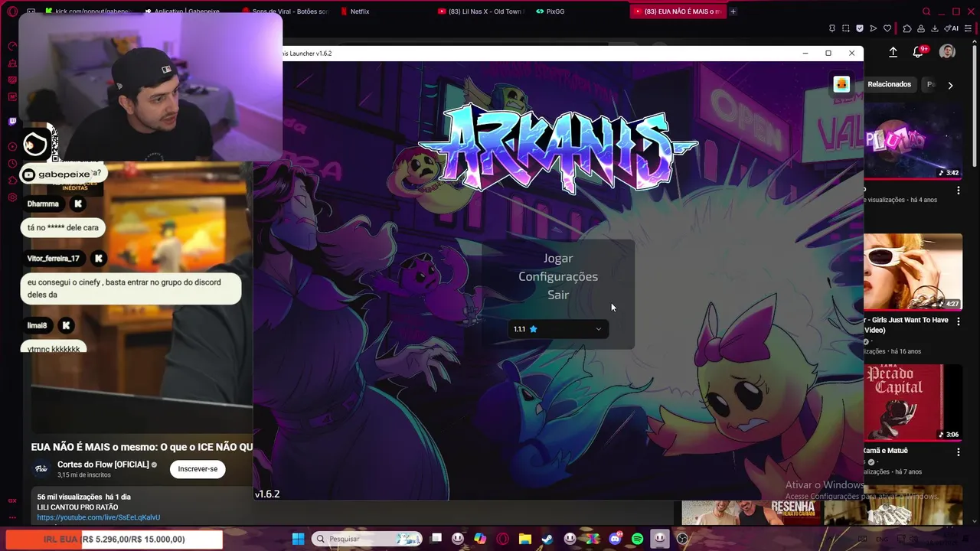Open the Pecado Capital video thumbnail

tap(913, 403)
